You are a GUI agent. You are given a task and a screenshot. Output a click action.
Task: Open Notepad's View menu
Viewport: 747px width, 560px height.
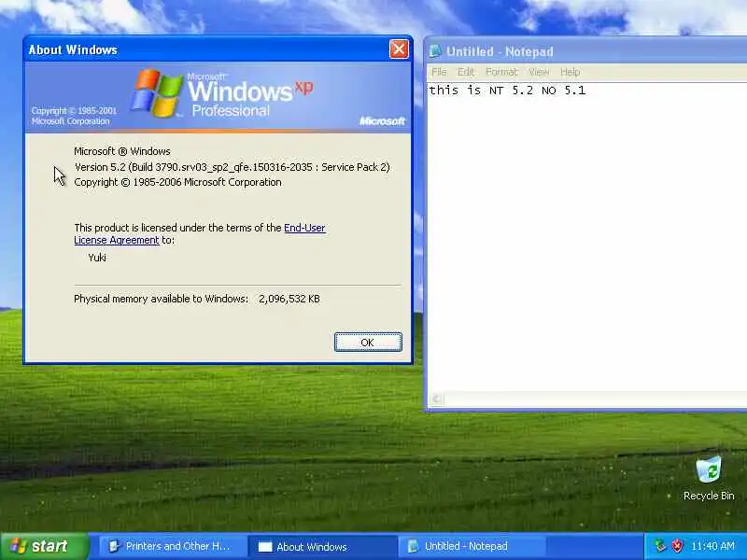click(x=539, y=72)
